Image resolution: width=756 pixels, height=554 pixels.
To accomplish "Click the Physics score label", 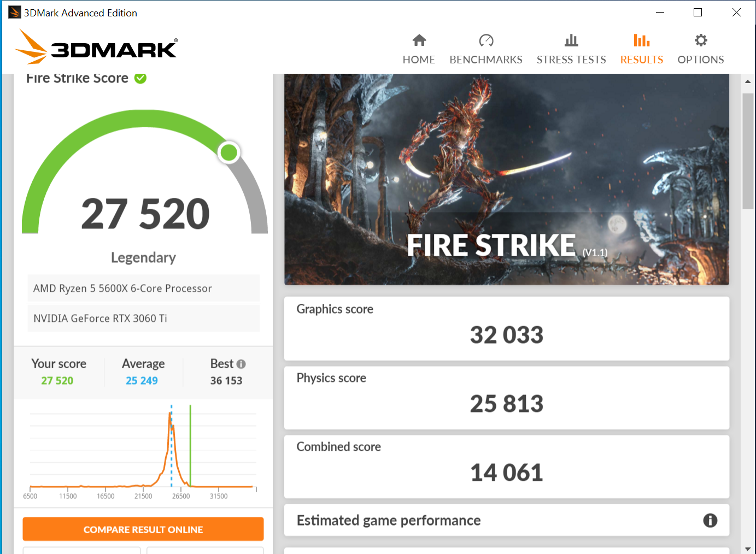I will [331, 378].
